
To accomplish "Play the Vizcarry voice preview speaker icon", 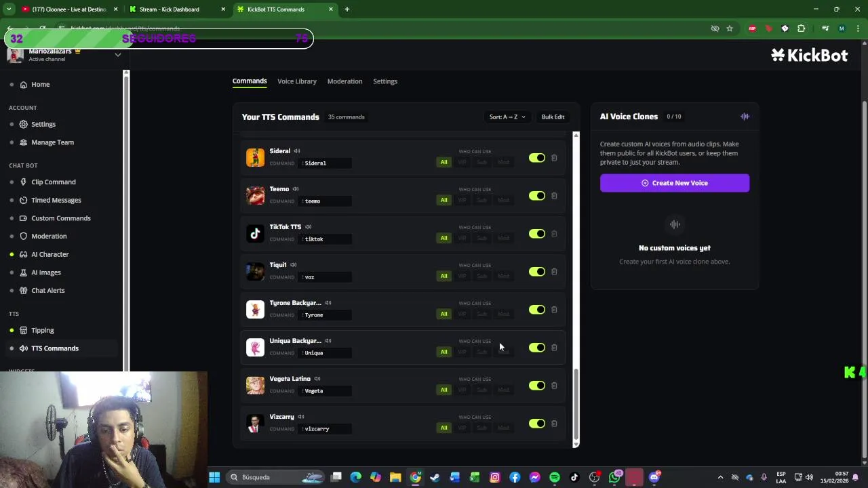I will coord(301,417).
